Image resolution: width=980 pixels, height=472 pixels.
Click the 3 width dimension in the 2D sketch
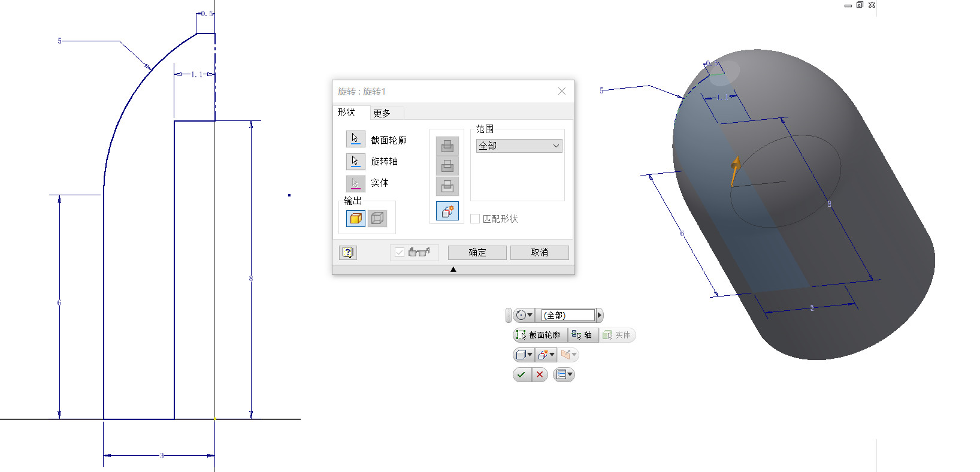point(162,455)
